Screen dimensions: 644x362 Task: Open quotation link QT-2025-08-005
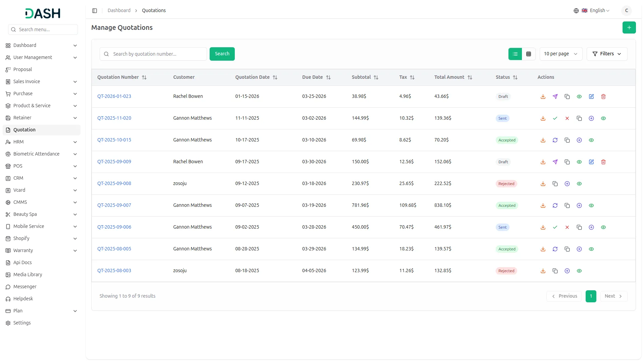tap(114, 249)
